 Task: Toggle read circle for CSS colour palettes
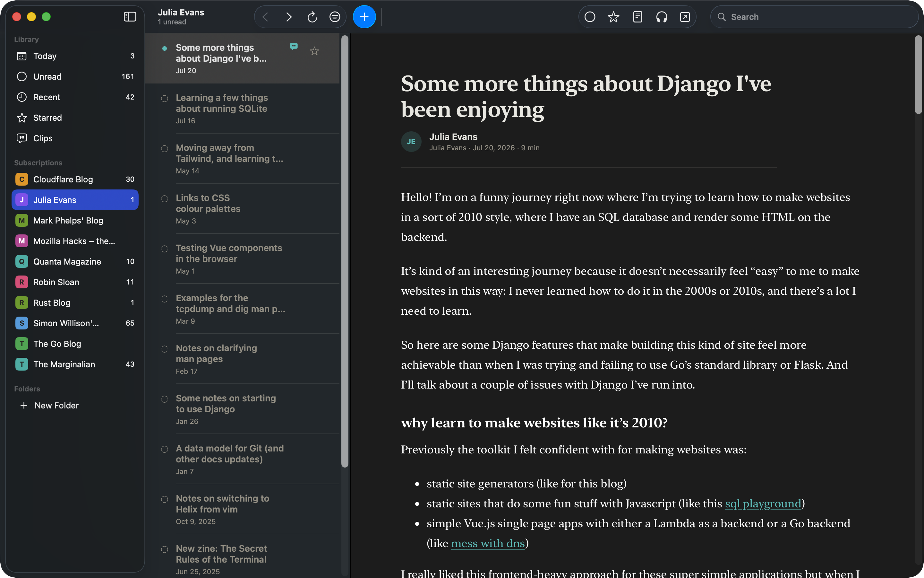(x=165, y=199)
